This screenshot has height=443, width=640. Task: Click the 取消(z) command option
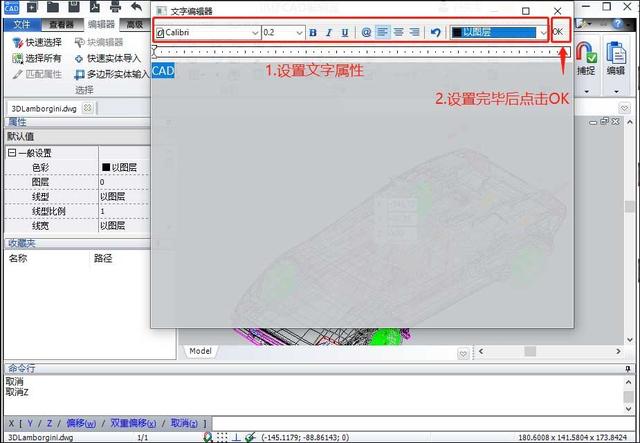pos(184,423)
